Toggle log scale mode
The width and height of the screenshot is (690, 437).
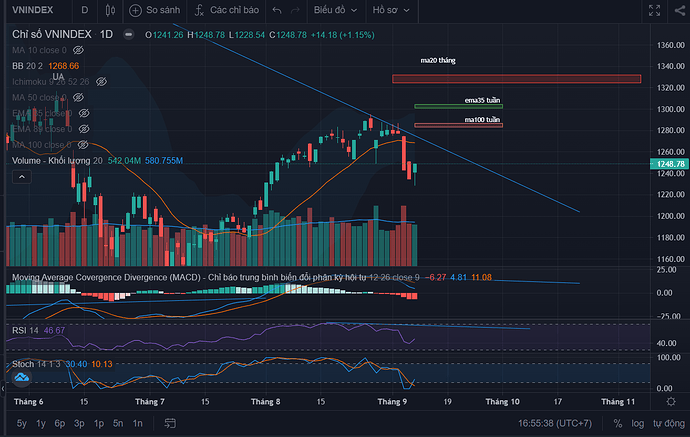638,423
